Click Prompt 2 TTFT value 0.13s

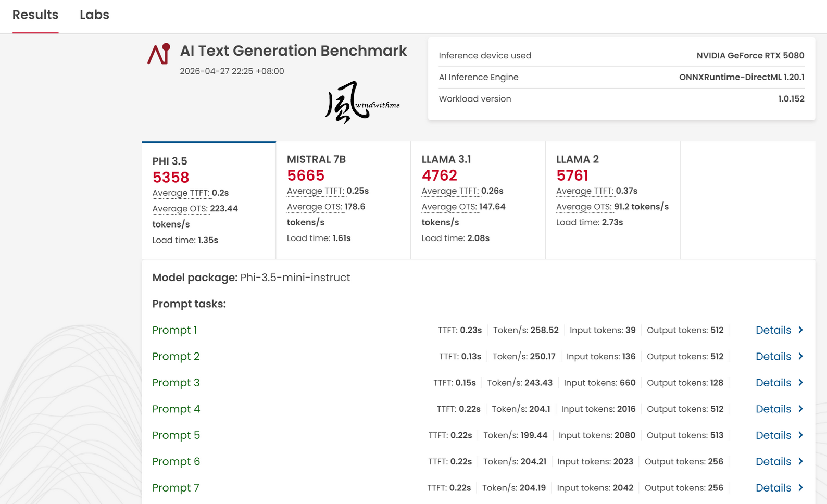[x=471, y=357]
